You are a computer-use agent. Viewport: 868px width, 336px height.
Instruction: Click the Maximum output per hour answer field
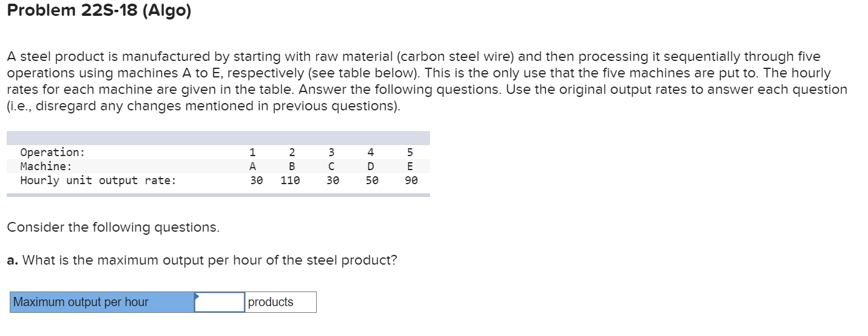220,302
